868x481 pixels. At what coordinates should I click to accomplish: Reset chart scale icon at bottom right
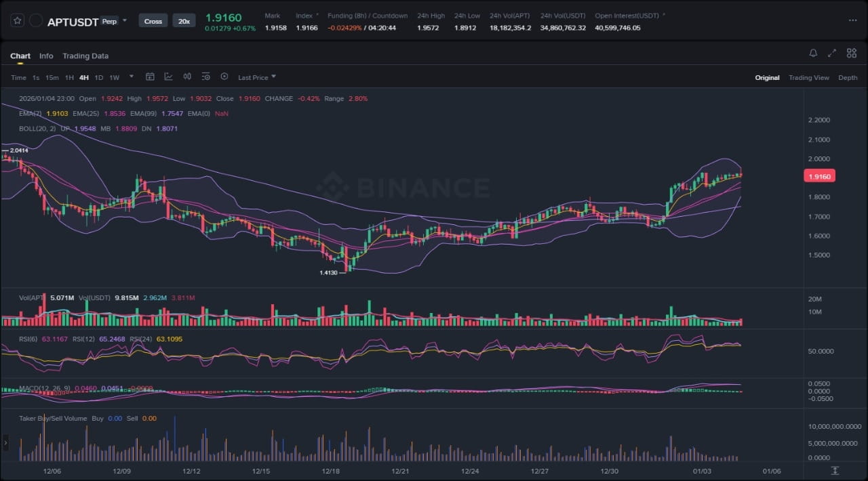point(835,470)
